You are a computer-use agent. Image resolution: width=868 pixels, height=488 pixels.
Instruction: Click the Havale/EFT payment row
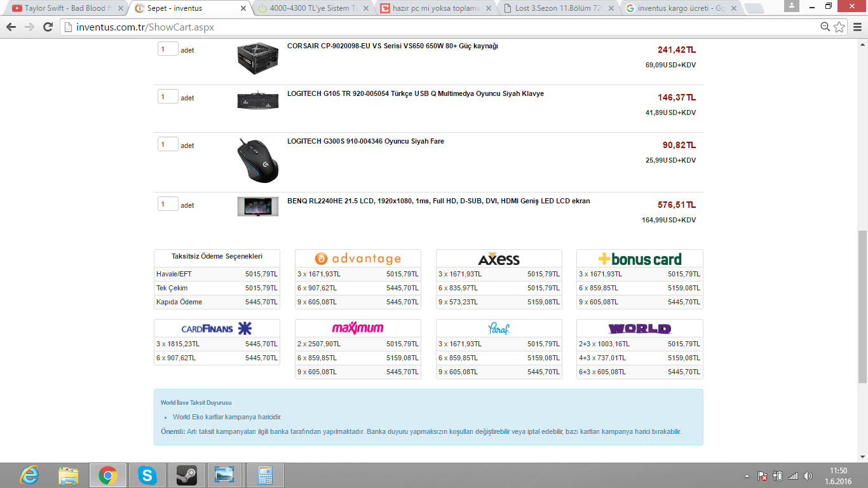tap(217, 274)
